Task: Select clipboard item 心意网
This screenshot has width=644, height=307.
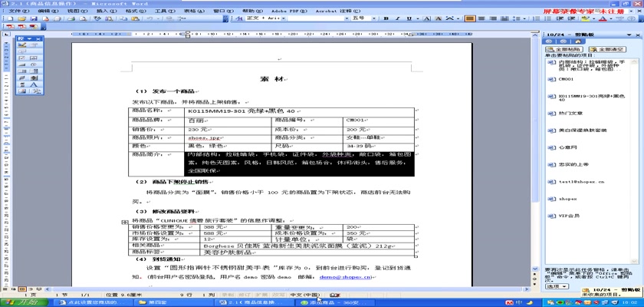Action: [568, 147]
